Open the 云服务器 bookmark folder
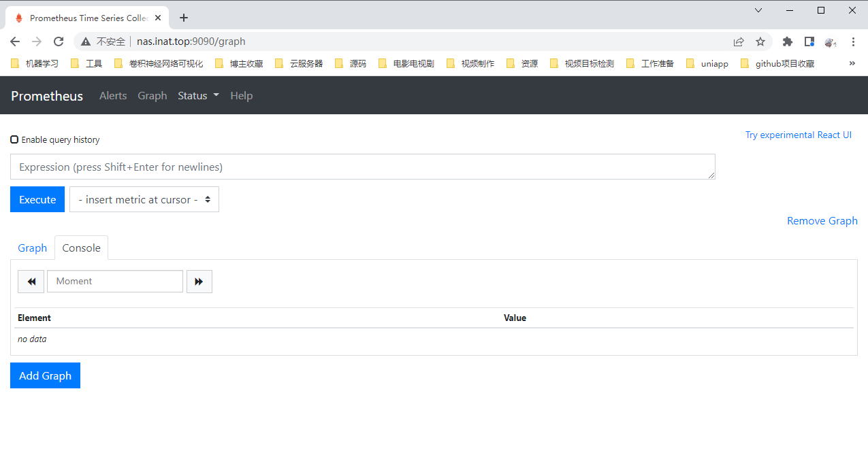The image size is (868, 472). pyautogui.click(x=299, y=63)
